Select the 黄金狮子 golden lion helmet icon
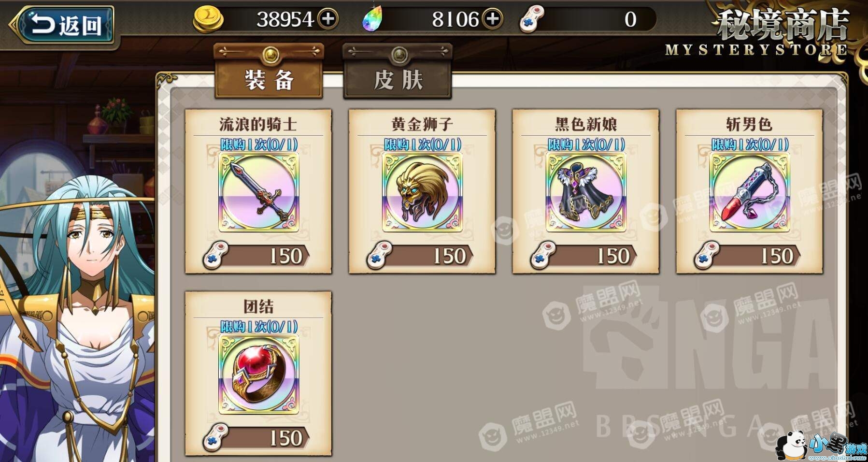 click(422, 192)
